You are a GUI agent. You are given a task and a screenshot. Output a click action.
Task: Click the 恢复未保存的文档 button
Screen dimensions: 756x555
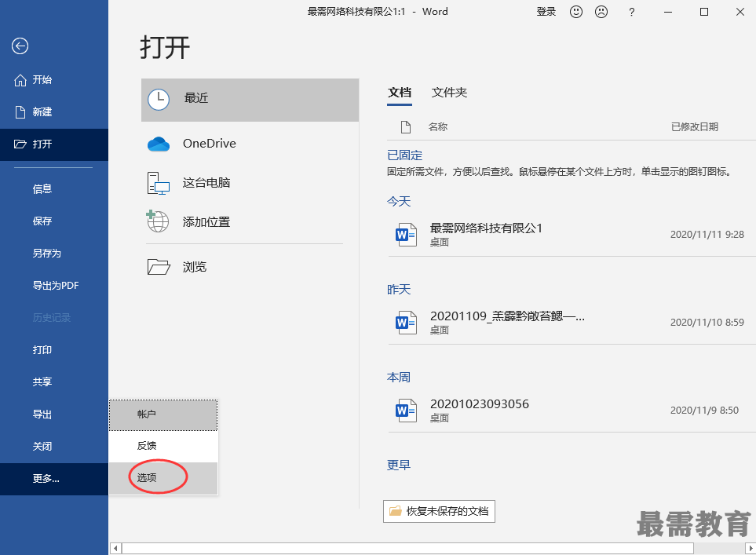(439, 511)
